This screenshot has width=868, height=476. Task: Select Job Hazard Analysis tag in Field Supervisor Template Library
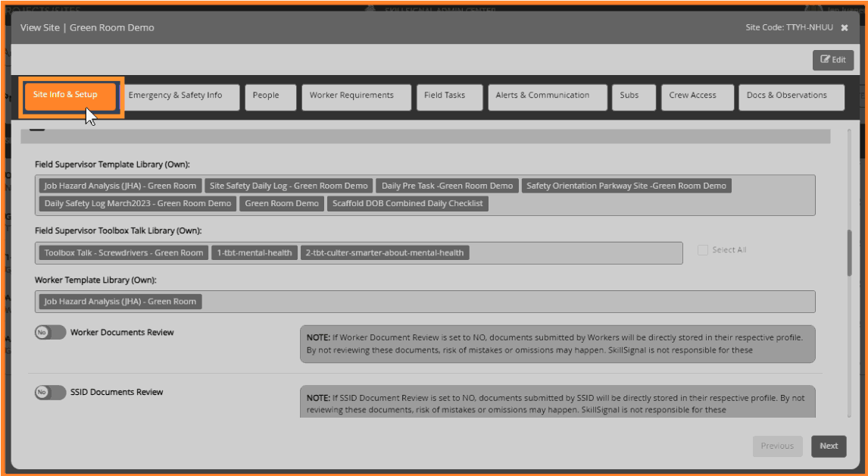click(120, 186)
